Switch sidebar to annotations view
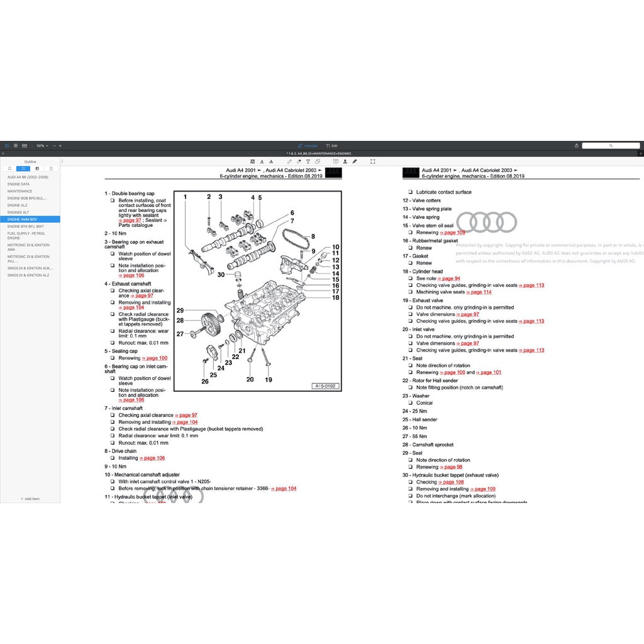 (37, 169)
